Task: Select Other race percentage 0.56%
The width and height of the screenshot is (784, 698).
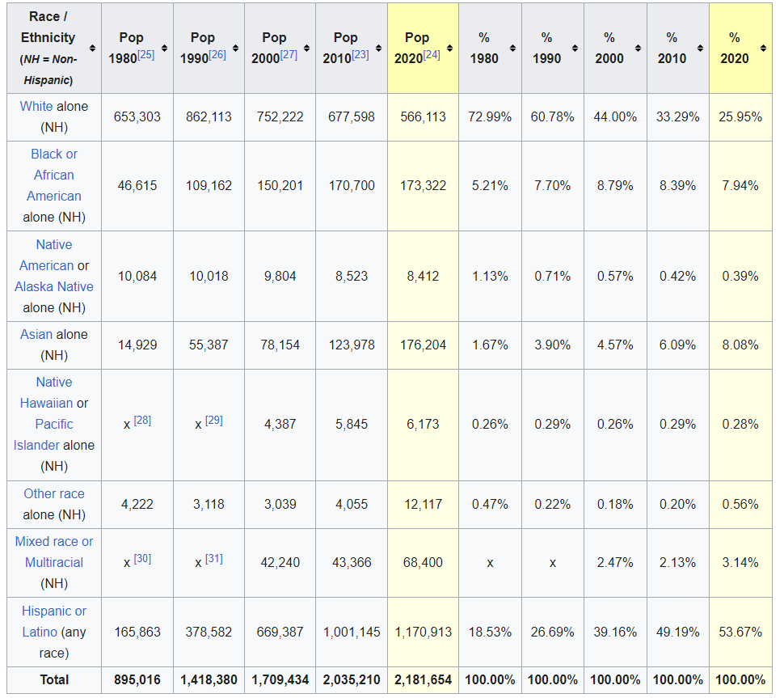Action: (740, 505)
